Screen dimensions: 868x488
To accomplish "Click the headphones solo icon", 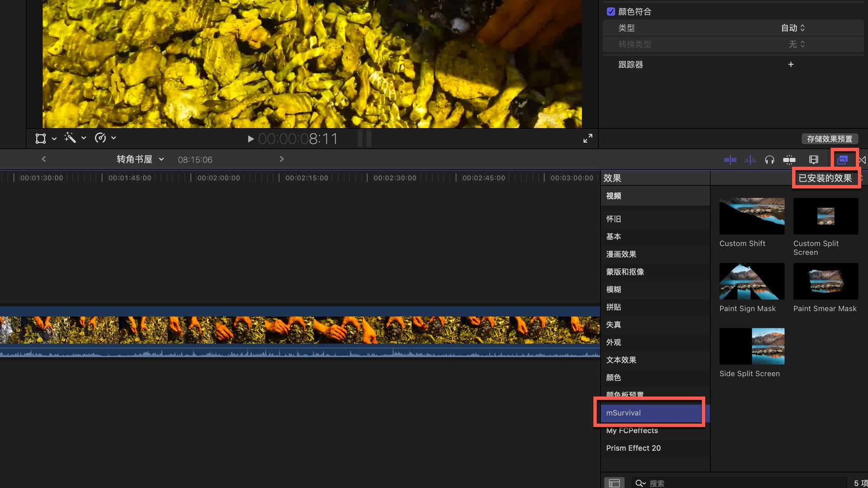I will click(x=769, y=160).
